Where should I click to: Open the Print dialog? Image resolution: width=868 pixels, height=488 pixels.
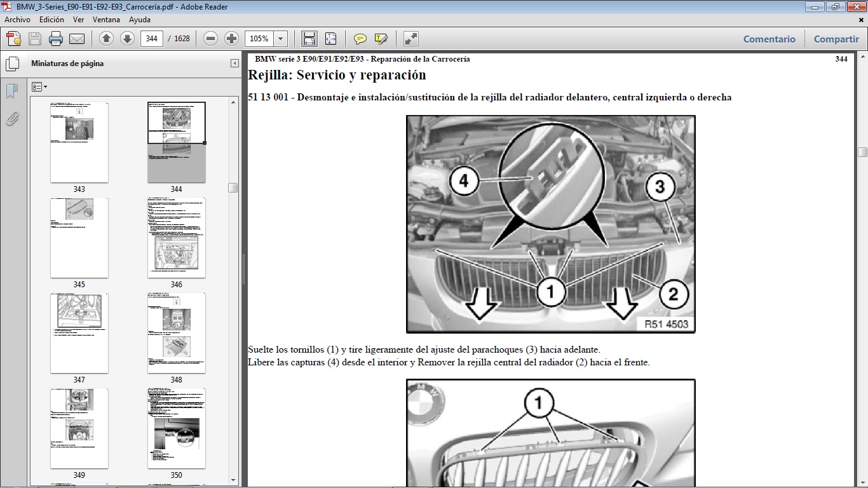[x=56, y=38]
